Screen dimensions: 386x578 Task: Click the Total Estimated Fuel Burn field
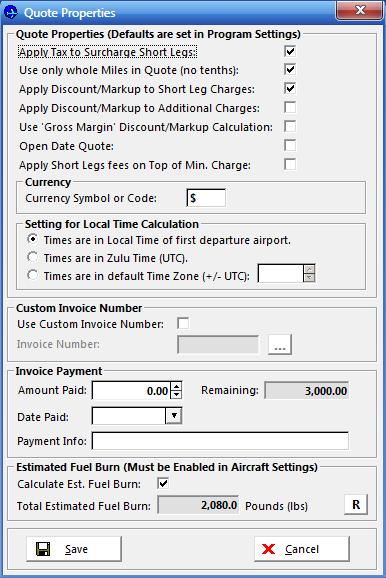click(198, 505)
